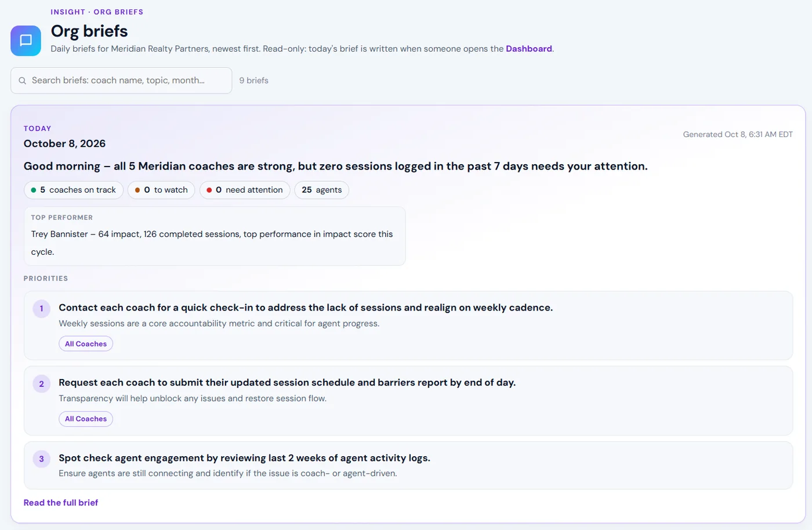
Task: Click 'Transparency will help unblock any issues' text
Action: 193,398
